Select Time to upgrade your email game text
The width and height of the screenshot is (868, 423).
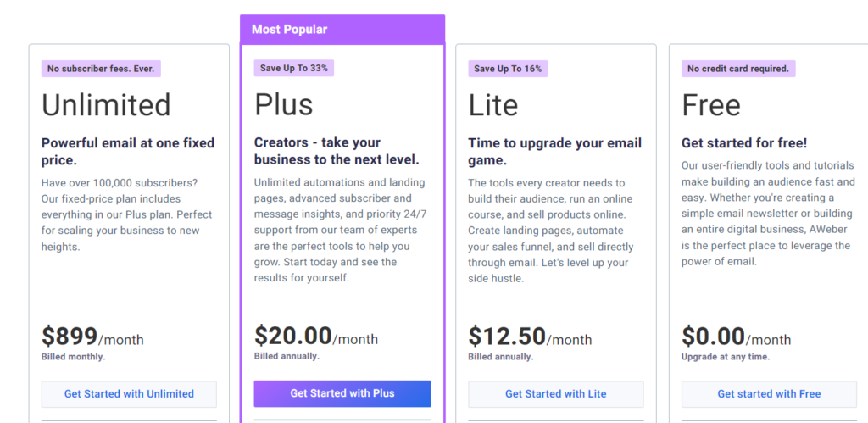[x=554, y=152]
